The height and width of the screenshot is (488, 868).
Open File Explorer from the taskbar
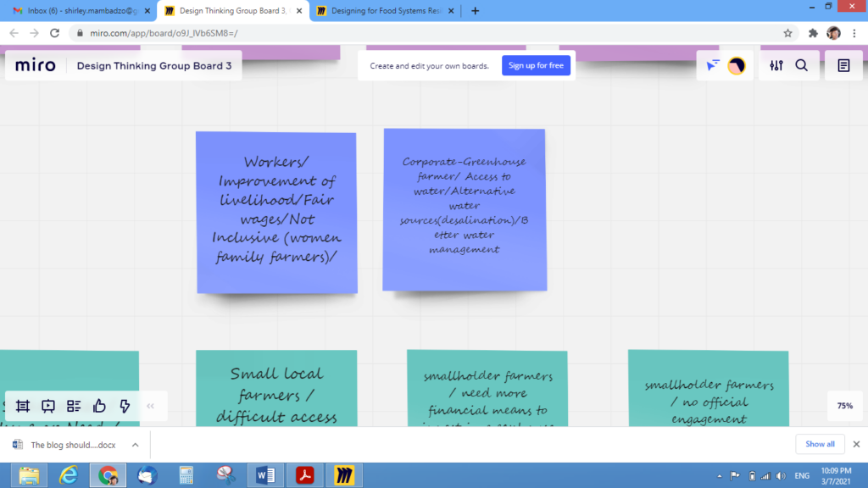29,475
